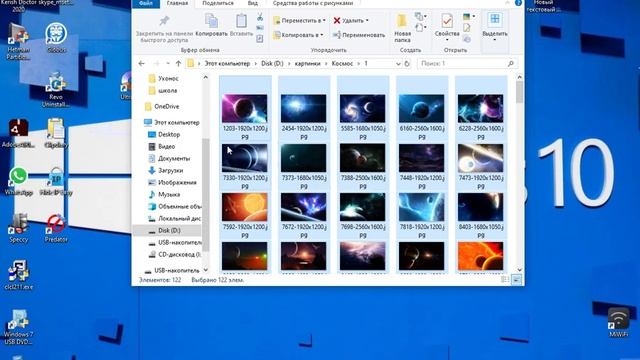Select thumbnail 5585-1680x1050.jpg
The height and width of the screenshot is (360, 640).
click(x=362, y=109)
